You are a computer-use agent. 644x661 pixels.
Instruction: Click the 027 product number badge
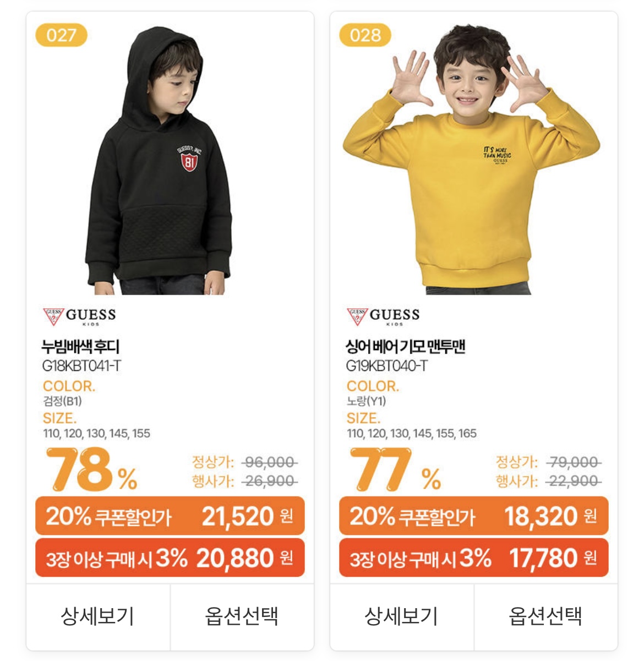click(61, 35)
